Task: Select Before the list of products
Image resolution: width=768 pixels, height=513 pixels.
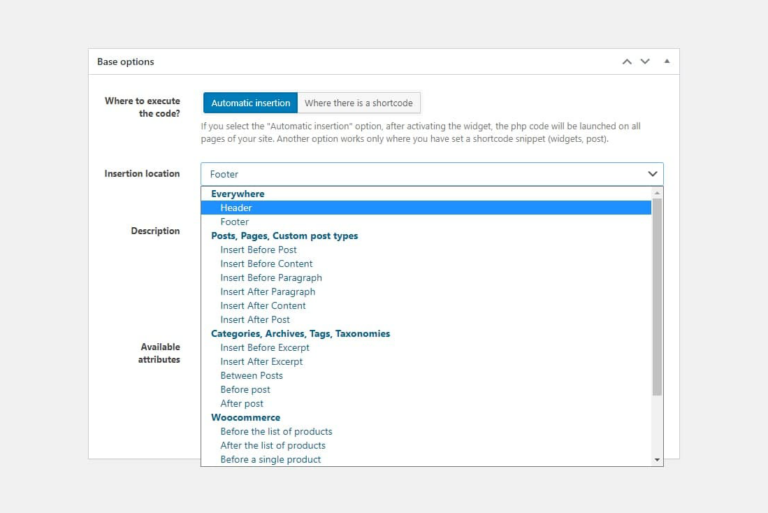Action: 276,432
